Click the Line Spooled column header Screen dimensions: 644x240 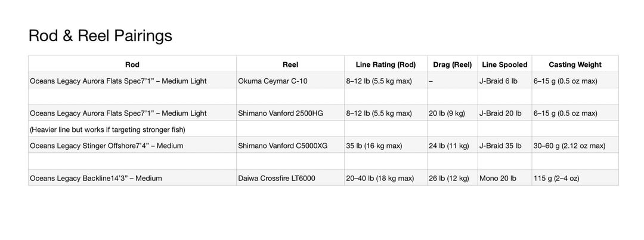(504, 64)
